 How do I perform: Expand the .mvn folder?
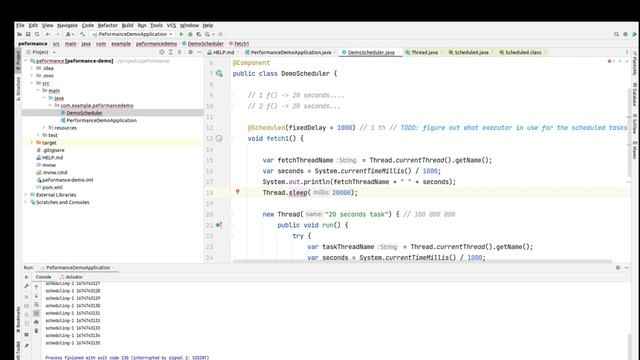click(32, 76)
